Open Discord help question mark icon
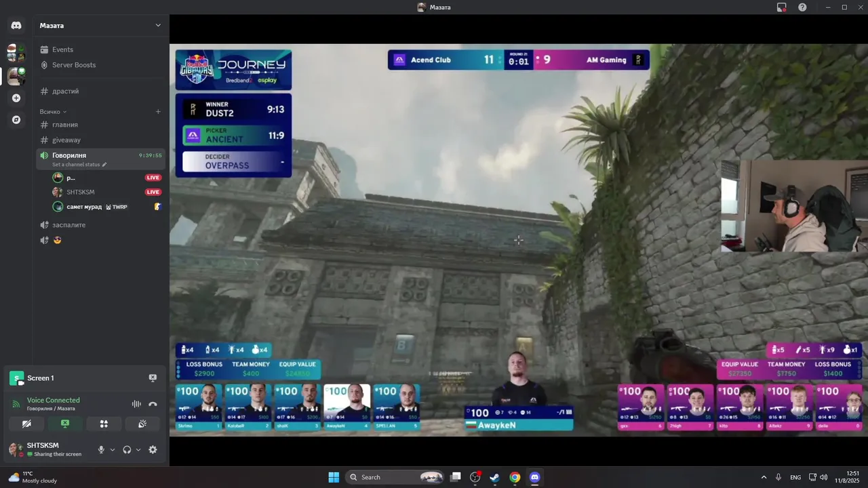868x488 pixels. coord(802,7)
